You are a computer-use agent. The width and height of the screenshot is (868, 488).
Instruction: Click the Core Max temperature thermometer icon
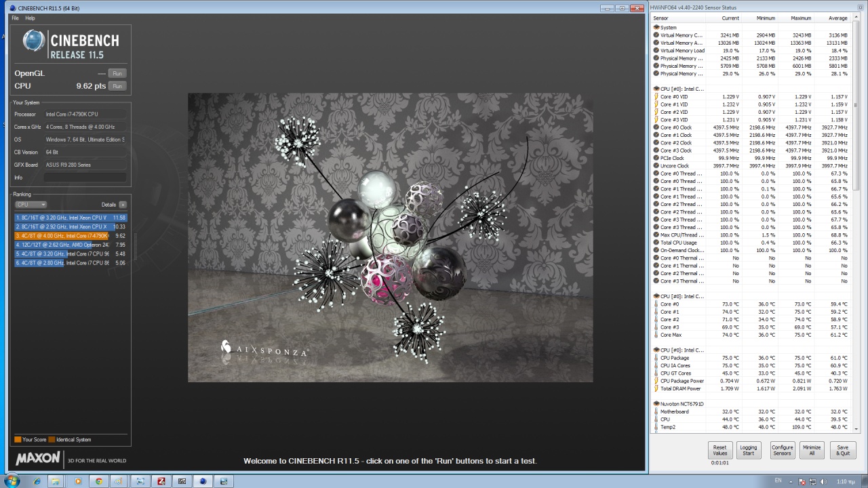click(x=656, y=335)
